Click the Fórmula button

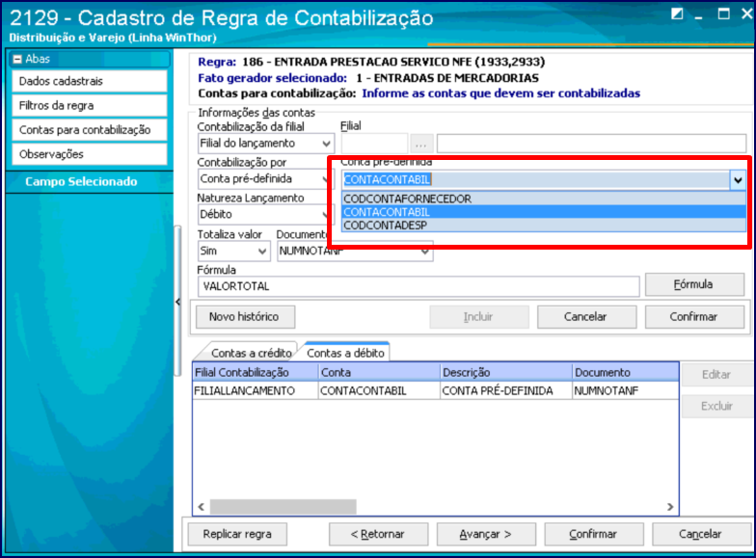pyautogui.click(x=694, y=285)
